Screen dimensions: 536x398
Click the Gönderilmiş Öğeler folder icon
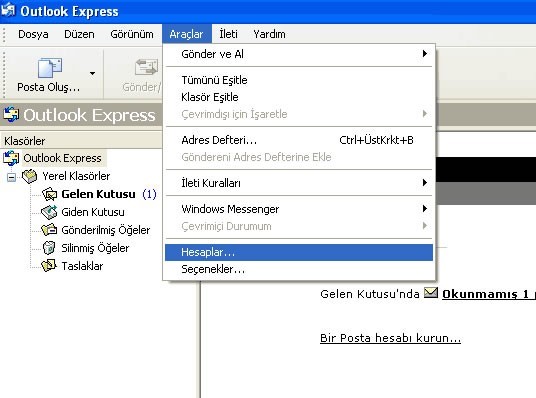click(x=49, y=230)
